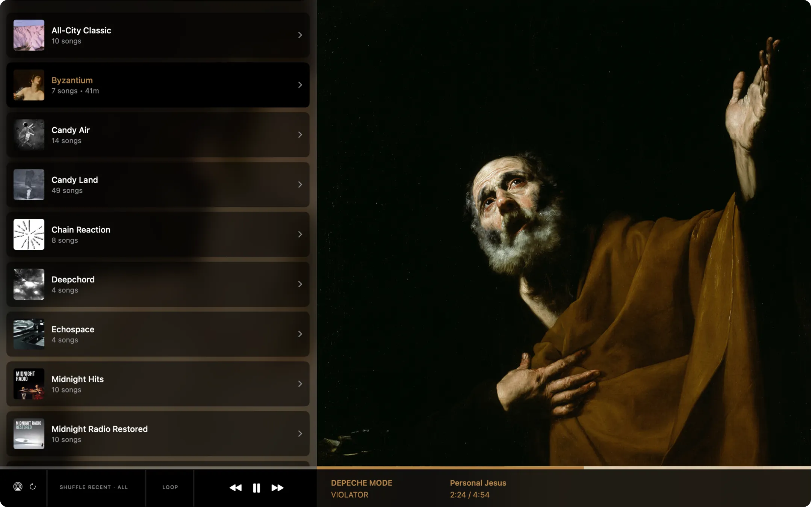The width and height of the screenshot is (812, 507).
Task: Expand the Deepchord playlist chevron
Action: coord(300,284)
